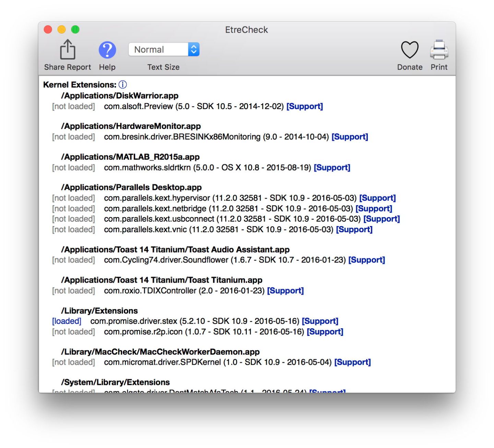This screenshot has width=494, height=448.
Task: Click the com.parallels.kext.usbconnect entry text
Action: 232,219
